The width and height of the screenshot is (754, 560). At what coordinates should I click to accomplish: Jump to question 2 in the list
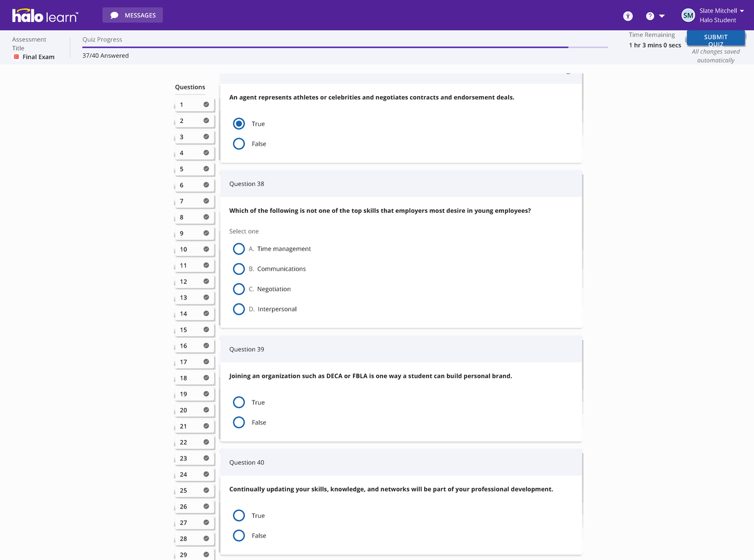195,121
